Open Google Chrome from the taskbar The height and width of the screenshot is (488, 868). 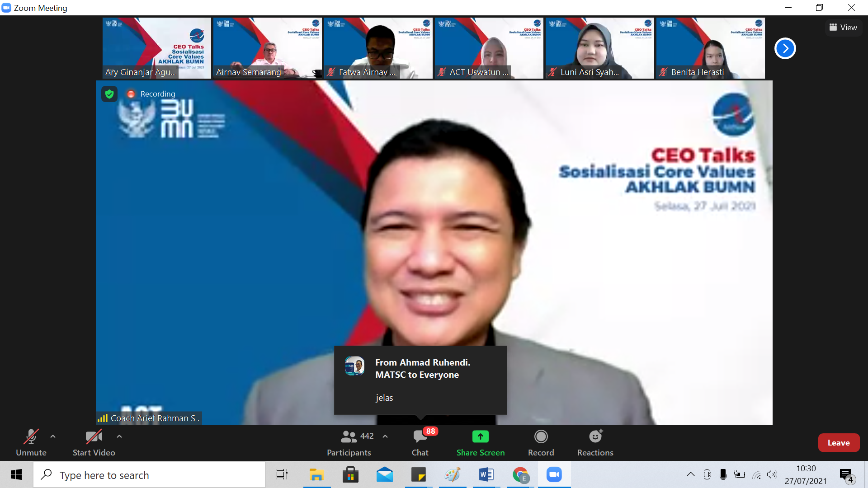point(520,475)
